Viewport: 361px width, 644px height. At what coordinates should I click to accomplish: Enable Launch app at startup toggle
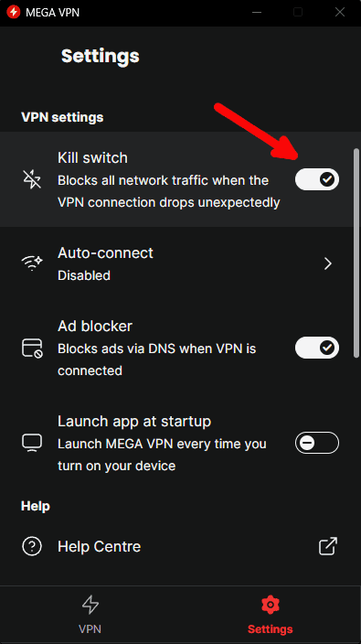[317, 443]
